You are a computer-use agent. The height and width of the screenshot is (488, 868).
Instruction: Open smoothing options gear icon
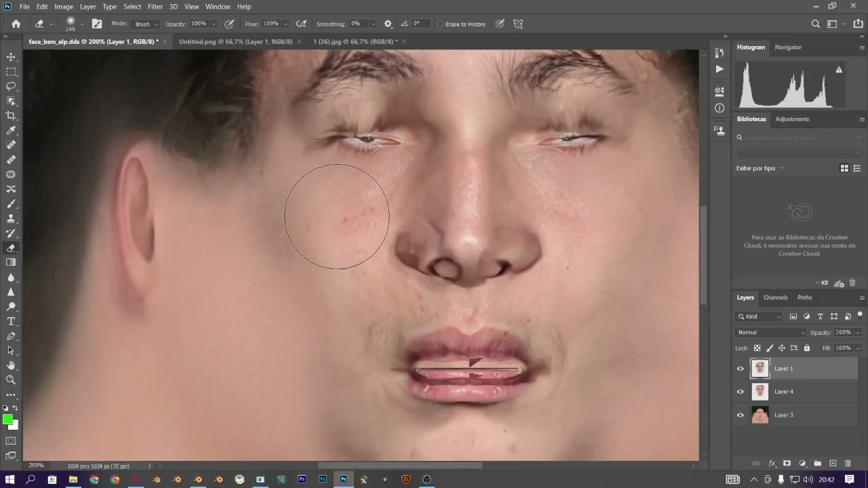click(x=388, y=24)
